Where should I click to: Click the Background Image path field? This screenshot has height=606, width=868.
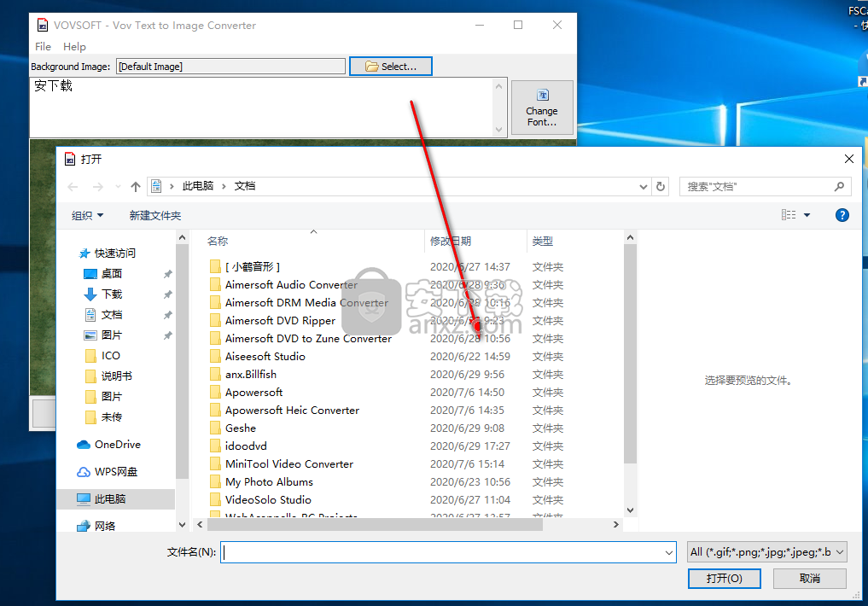[x=230, y=67]
